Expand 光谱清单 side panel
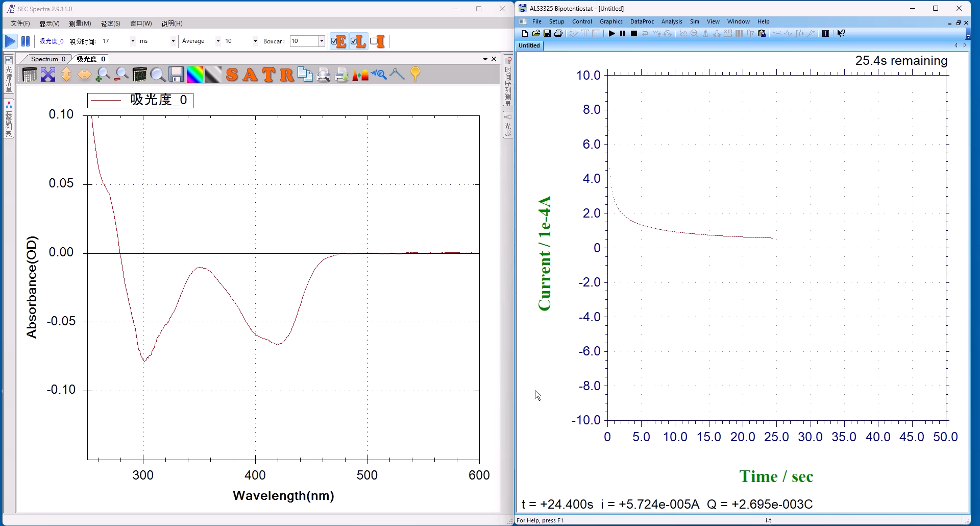Screen dimensions: 980x526 [x=9, y=75]
